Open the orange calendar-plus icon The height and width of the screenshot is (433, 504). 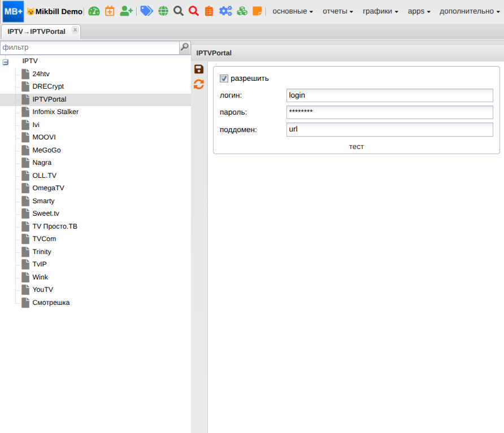[110, 11]
